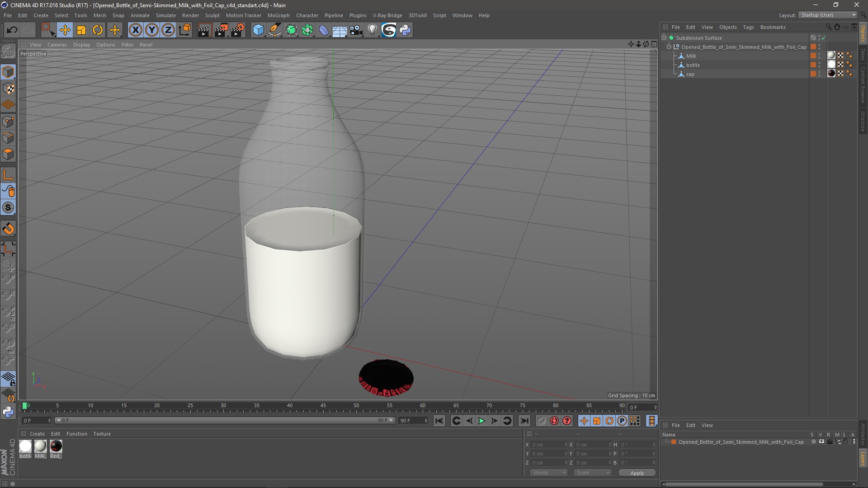Screen dimensions: 868x488
Task: Collapse Opened_Bottle null object node
Action: [x=669, y=47]
